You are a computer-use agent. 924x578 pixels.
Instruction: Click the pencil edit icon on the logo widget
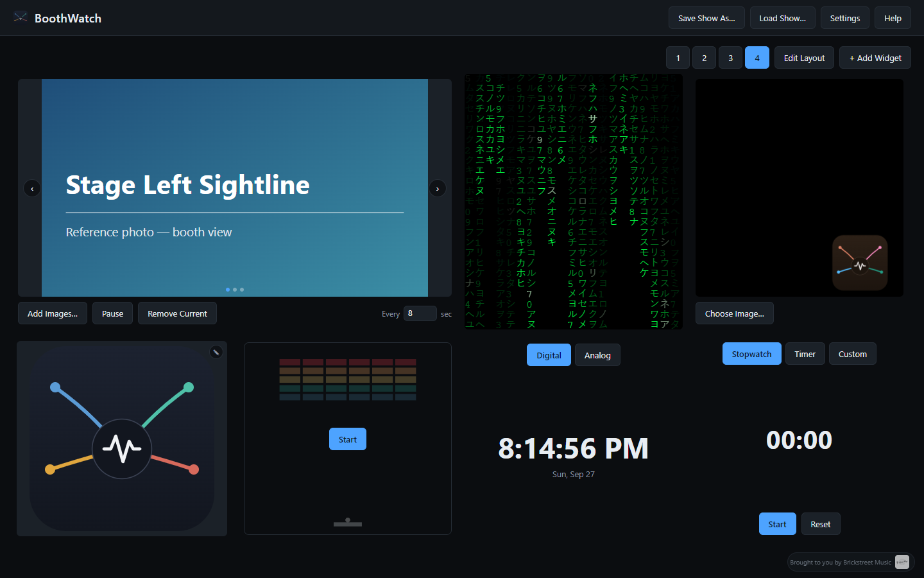coord(216,352)
